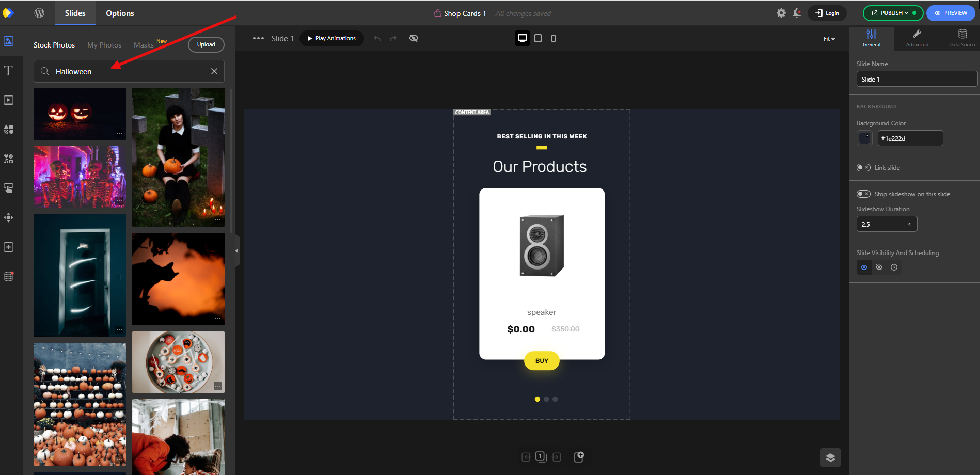The width and height of the screenshot is (980, 475).
Task: Open the Fit zoom dropdown
Action: (x=829, y=39)
